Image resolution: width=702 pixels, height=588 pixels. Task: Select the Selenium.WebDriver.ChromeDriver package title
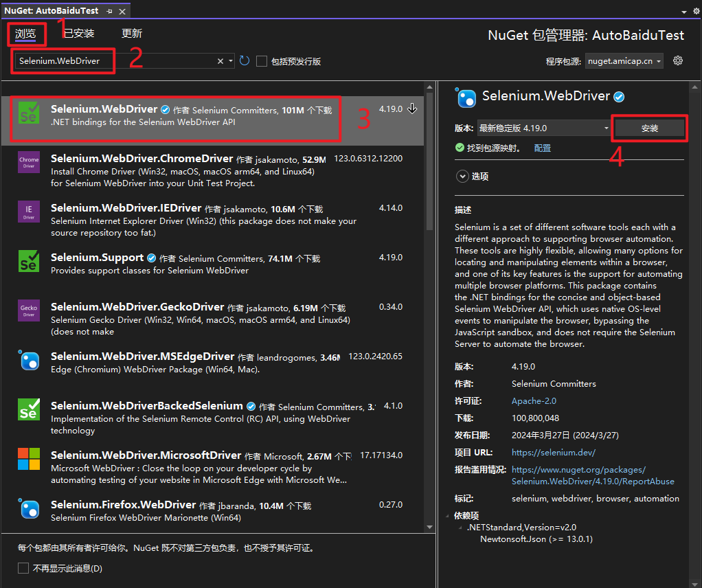[x=142, y=159]
